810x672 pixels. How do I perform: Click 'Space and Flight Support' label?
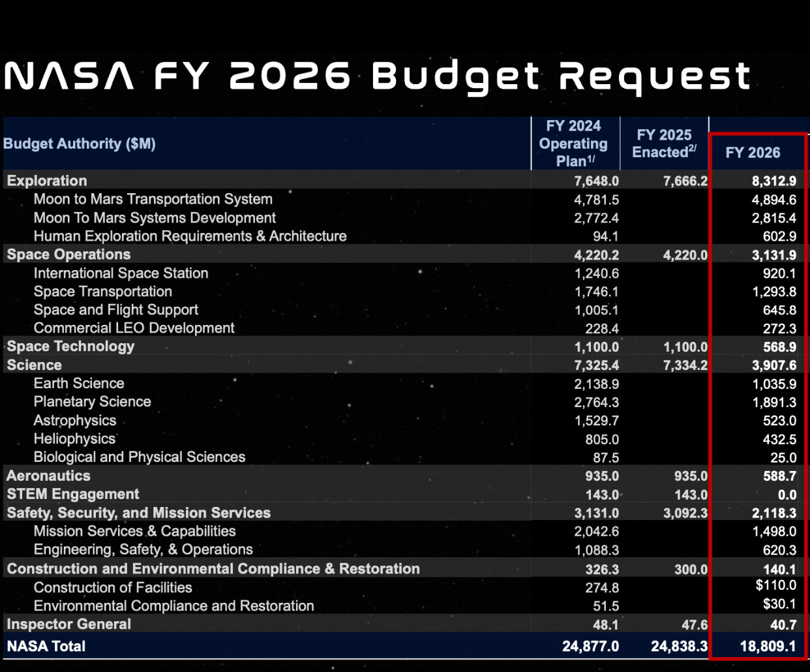click(x=116, y=310)
